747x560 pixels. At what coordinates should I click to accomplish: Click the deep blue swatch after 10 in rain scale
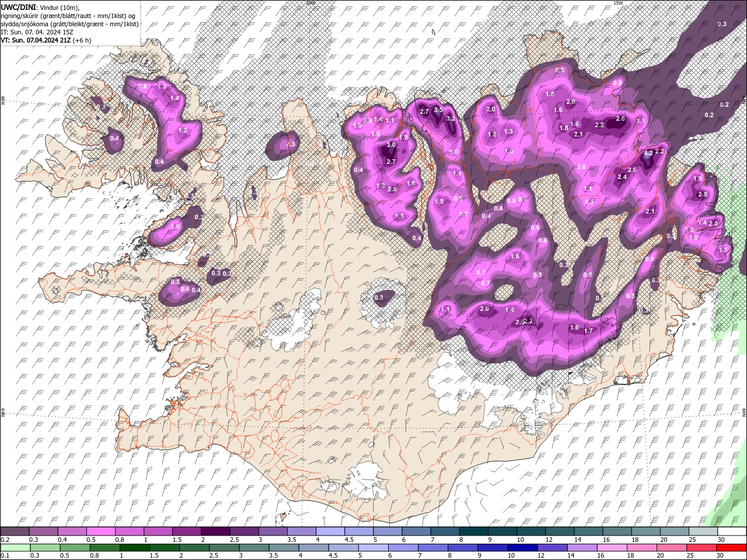click(522, 548)
